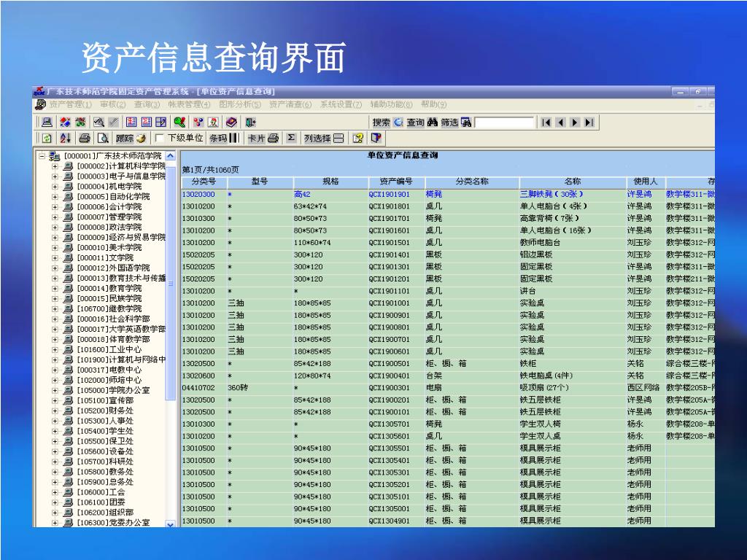Click the search text input field

pos(505,122)
